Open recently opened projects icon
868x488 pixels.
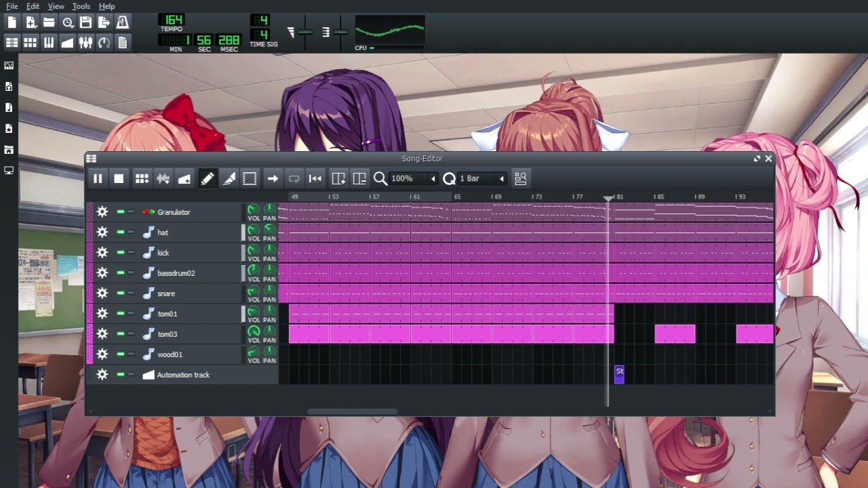coord(67,22)
